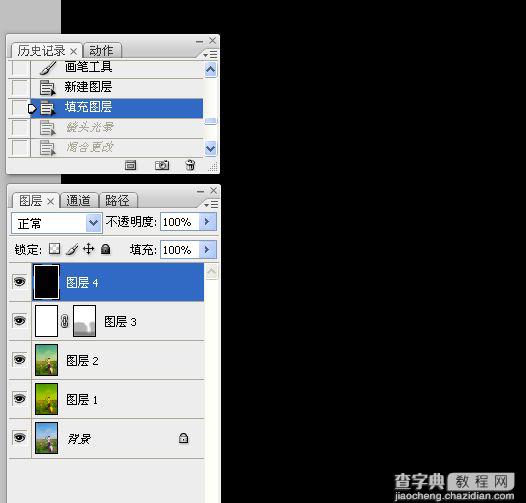Viewport: 526px width, 503px height.
Task: Click the 不透明度 100% input field
Action: coord(180,221)
